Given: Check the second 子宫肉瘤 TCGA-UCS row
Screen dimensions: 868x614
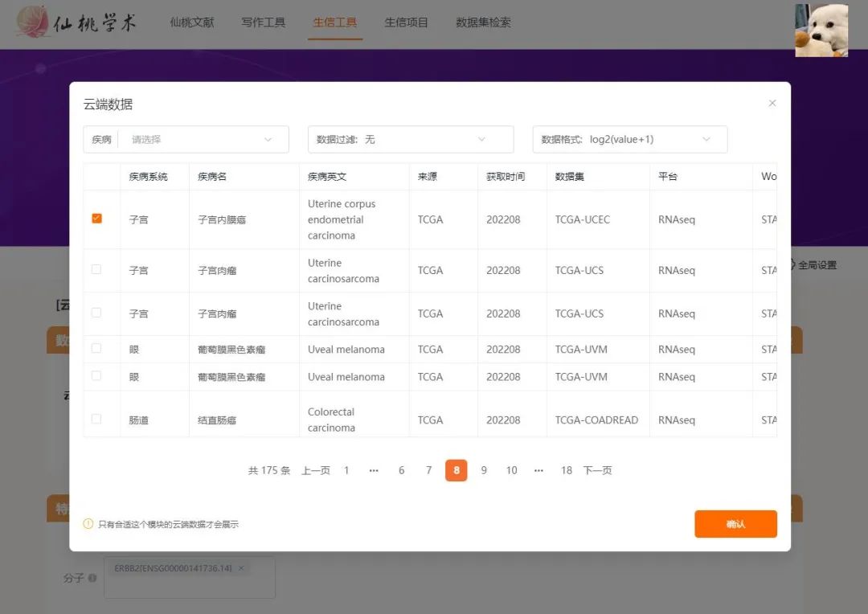Looking at the screenshot, I should point(96,313).
